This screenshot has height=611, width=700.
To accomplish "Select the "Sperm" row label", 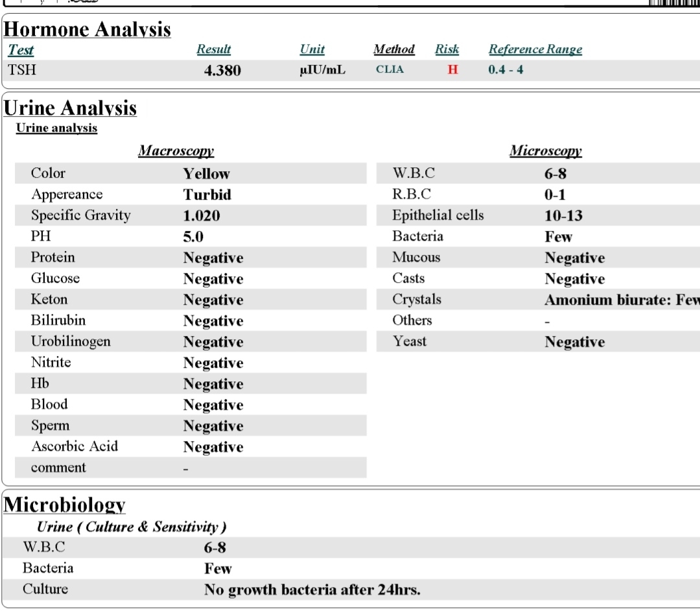I will point(50,426).
